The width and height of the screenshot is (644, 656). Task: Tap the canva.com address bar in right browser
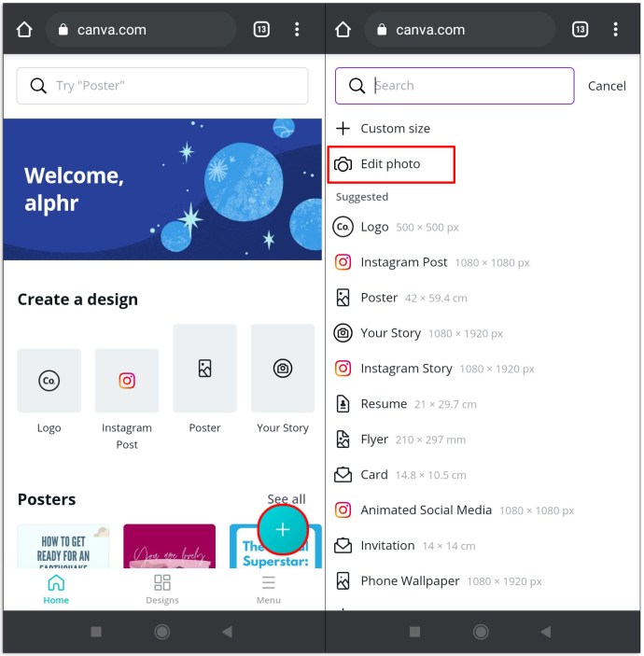pos(460,29)
